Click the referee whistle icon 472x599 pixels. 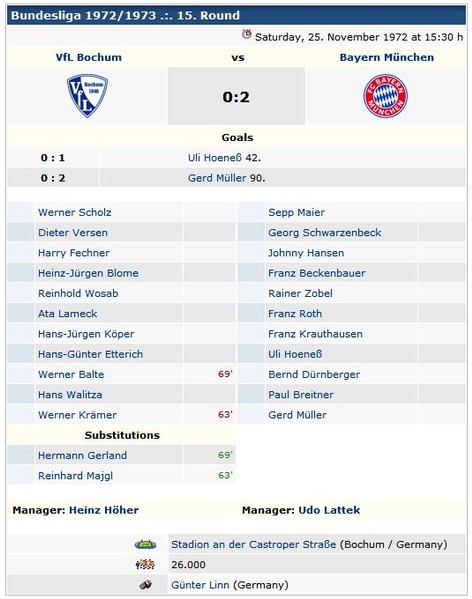click(x=145, y=584)
